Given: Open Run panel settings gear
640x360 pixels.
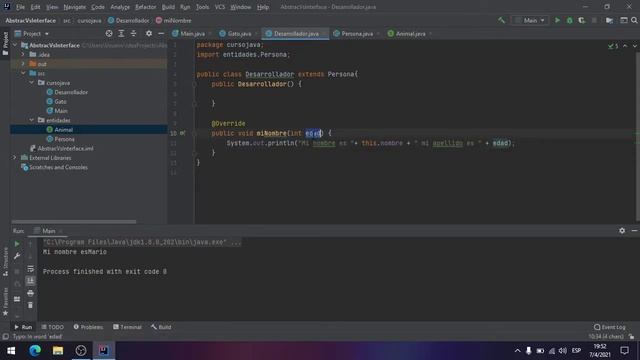Looking at the screenshot, I should [x=622, y=231].
